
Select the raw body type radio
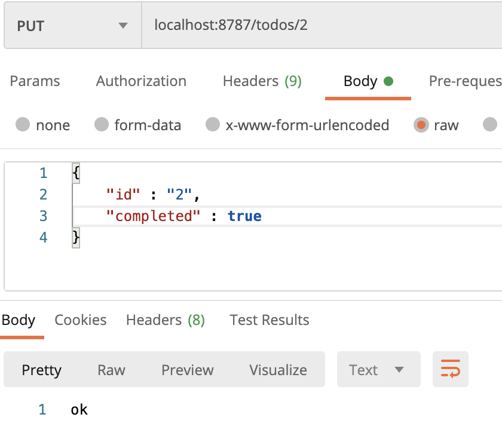pos(421,125)
